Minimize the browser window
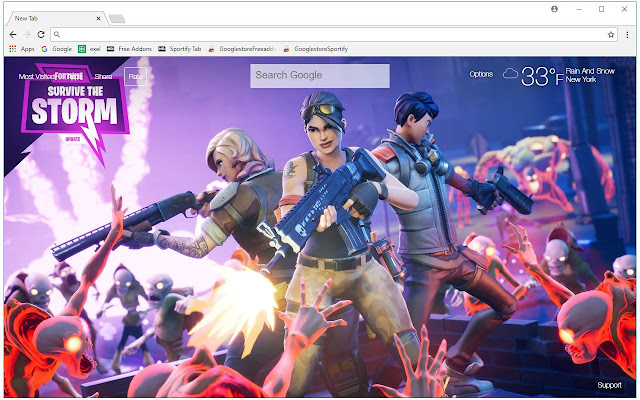The width and height of the screenshot is (640, 400). click(579, 9)
